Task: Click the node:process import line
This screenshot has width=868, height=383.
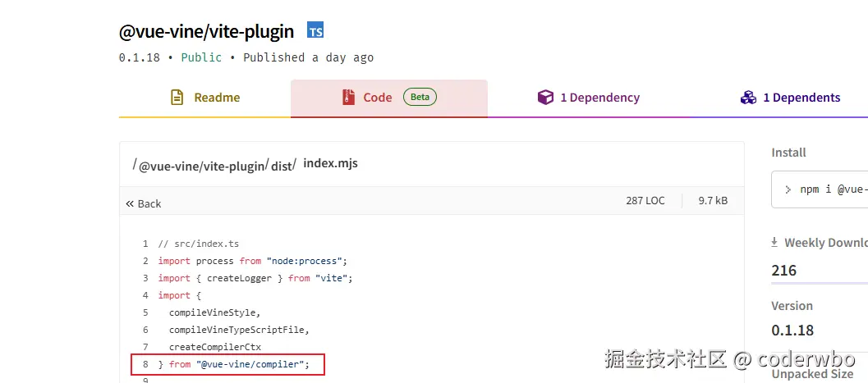Action: coord(252,261)
